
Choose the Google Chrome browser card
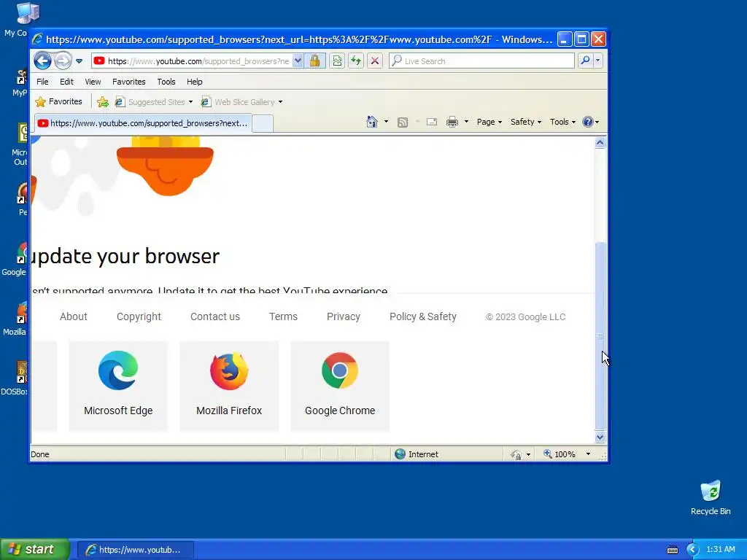(x=340, y=386)
